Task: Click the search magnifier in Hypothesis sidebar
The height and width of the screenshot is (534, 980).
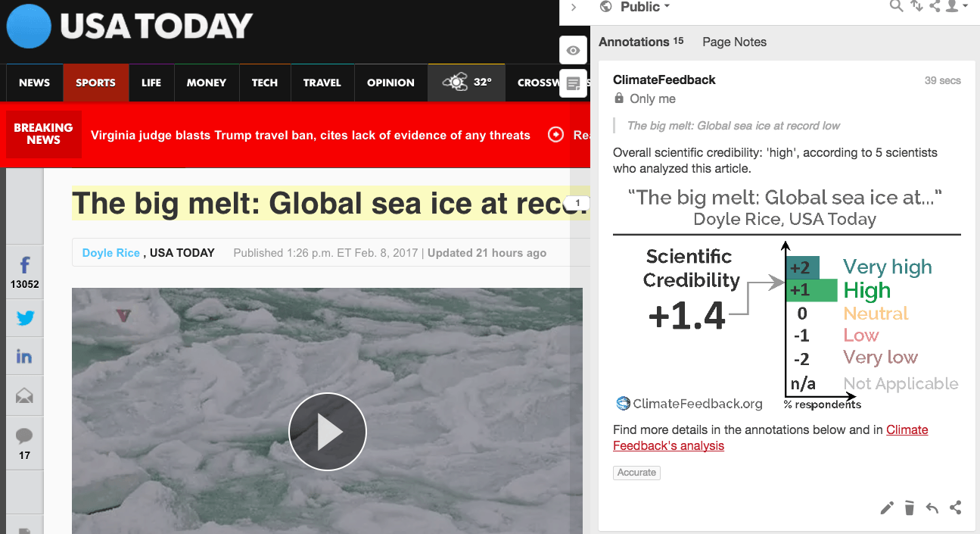Action: point(896,7)
